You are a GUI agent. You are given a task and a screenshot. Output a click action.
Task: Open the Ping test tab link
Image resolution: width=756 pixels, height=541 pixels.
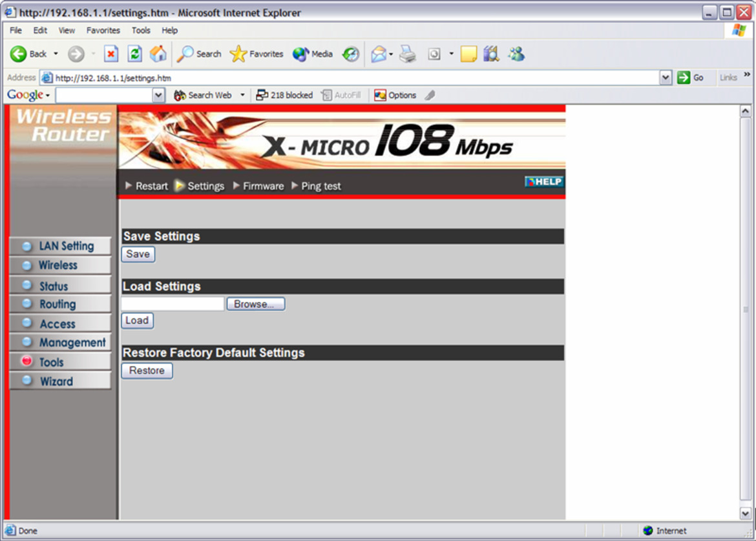(316, 186)
